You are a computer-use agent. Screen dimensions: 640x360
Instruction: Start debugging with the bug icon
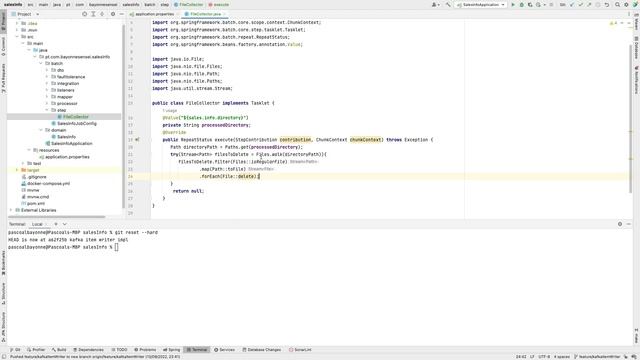(522, 4)
